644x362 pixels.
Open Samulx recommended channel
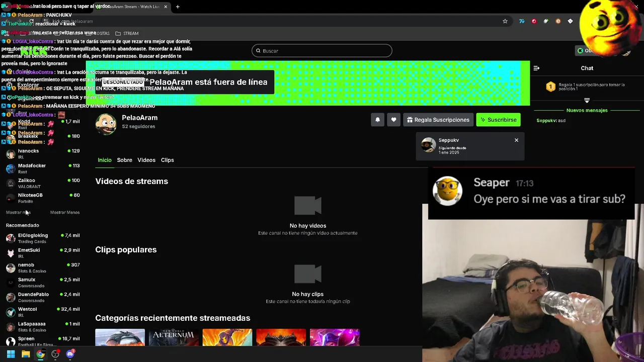pos(43,283)
